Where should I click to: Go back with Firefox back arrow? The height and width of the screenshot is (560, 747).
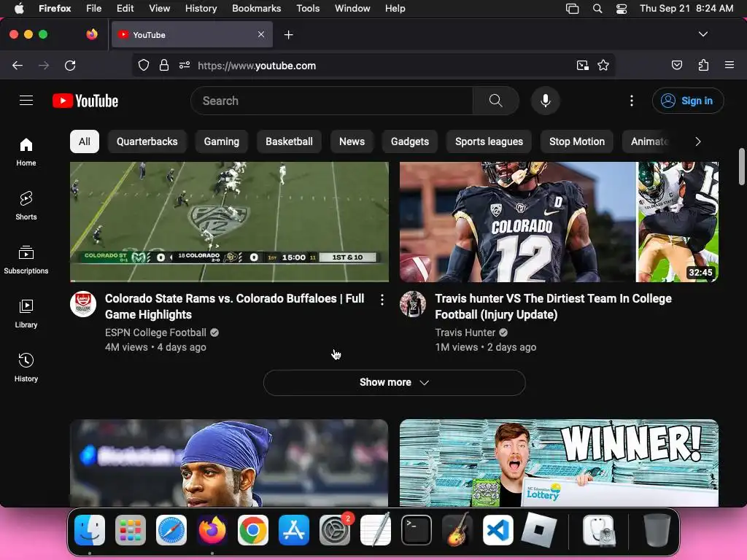tap(18, 65)
